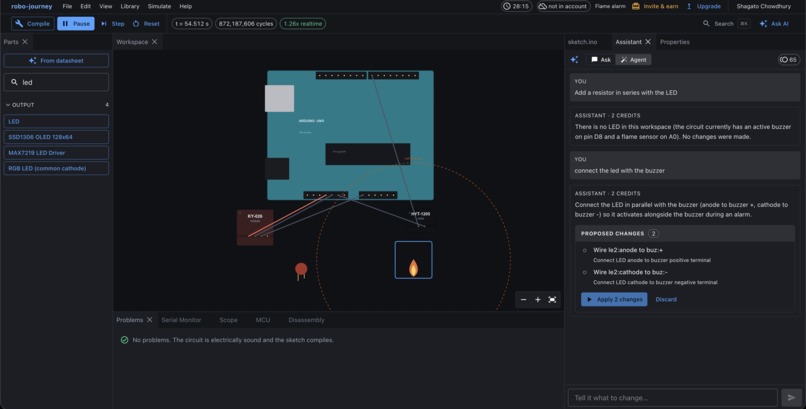Select the SSD1306 OLED 128x64 part
Viewport: 806px width, 409px height.
click(57, 137)
